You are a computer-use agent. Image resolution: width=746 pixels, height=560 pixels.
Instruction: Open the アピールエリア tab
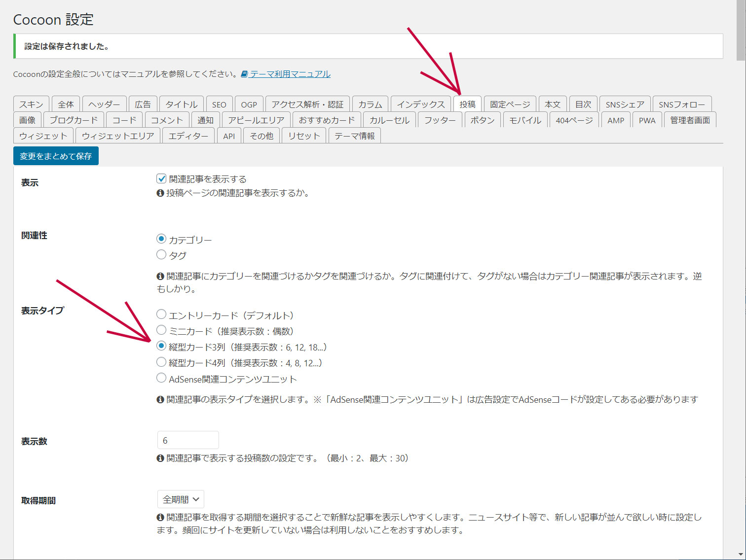pos(256,120)
